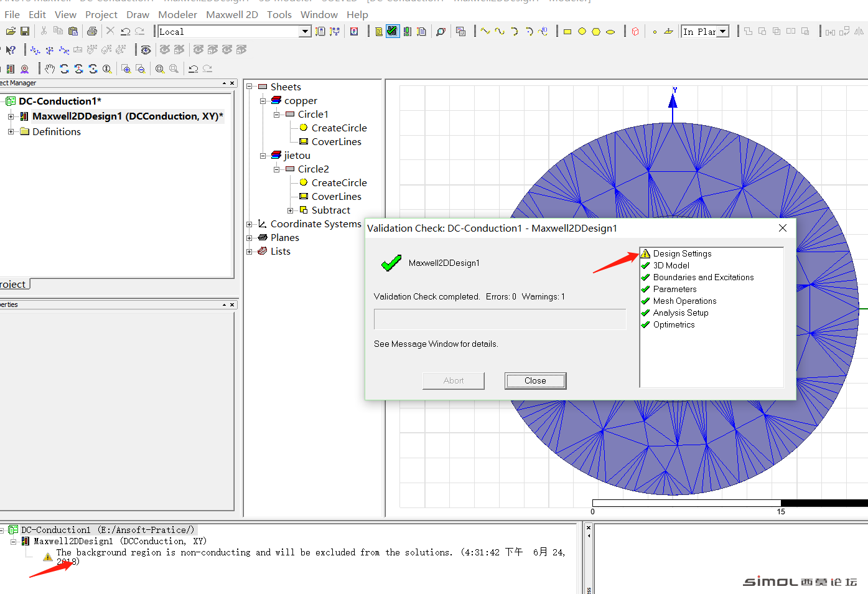
Task: Select the Draw ellipse tool
Action: [x=610, y=31]
